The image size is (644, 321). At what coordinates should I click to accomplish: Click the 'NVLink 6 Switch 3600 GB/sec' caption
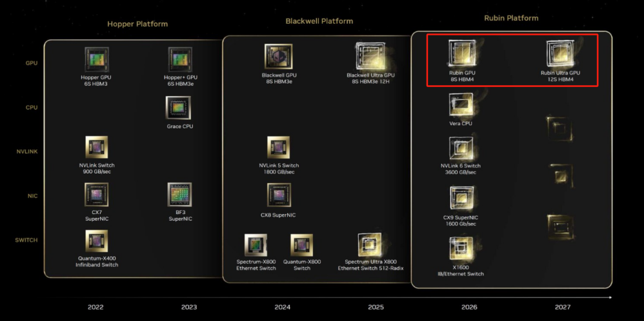tap(460, 169)
